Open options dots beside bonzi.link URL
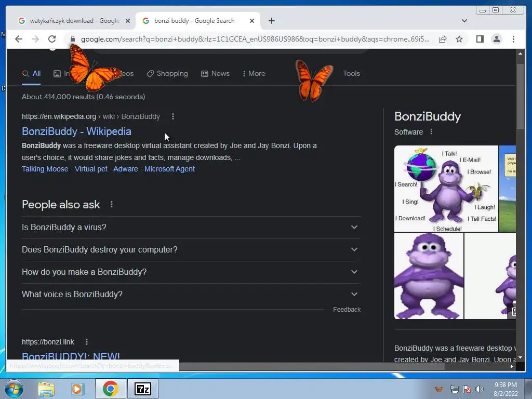 (87, 342)
